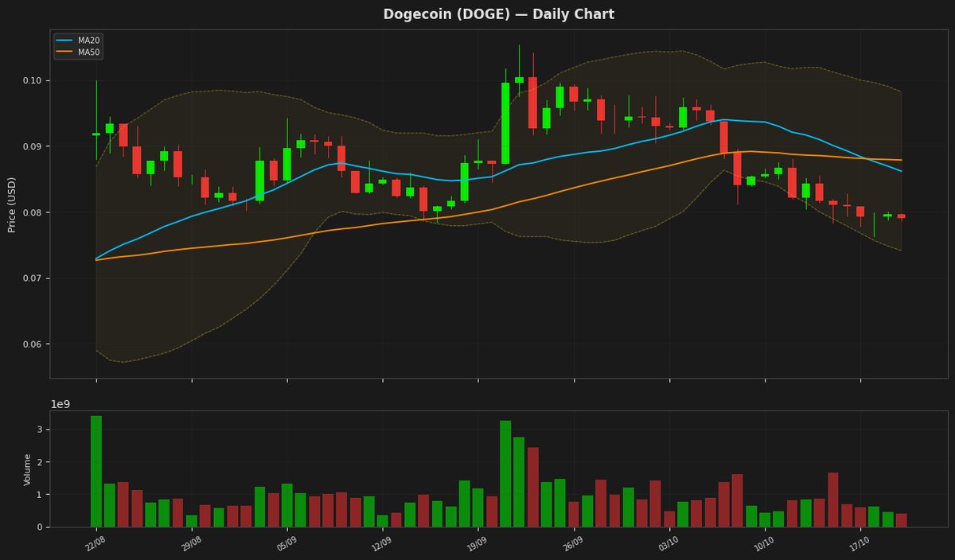The image size is (955, 560).
Task: Click the last red volume bar on the right
Action: [x=901, y=520]
